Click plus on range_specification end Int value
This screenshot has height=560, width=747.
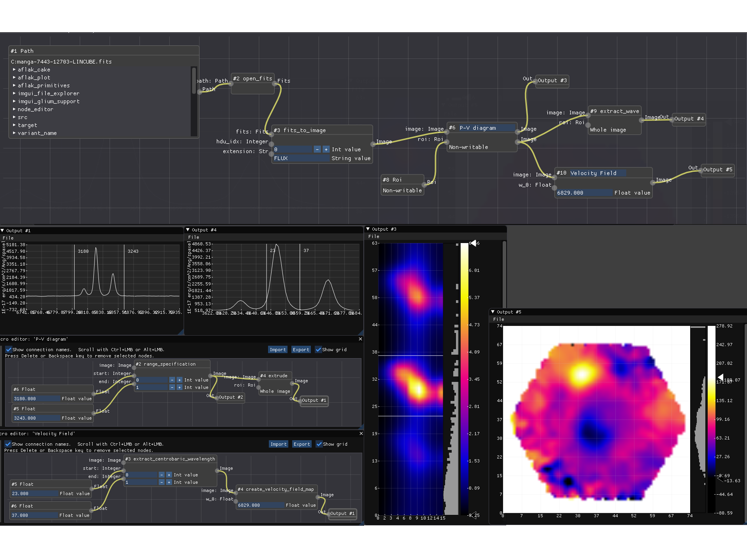(x=179, y=387)
